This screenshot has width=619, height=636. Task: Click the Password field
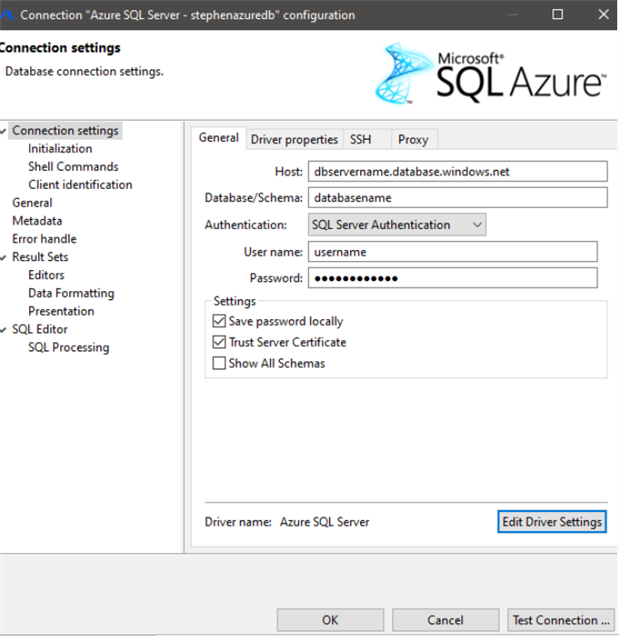(453, 278)
